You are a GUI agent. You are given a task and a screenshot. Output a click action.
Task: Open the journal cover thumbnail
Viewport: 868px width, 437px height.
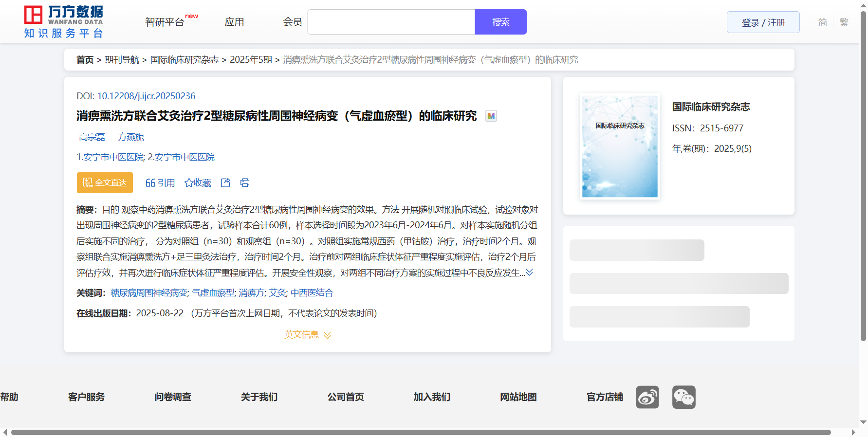pos(619,146)
